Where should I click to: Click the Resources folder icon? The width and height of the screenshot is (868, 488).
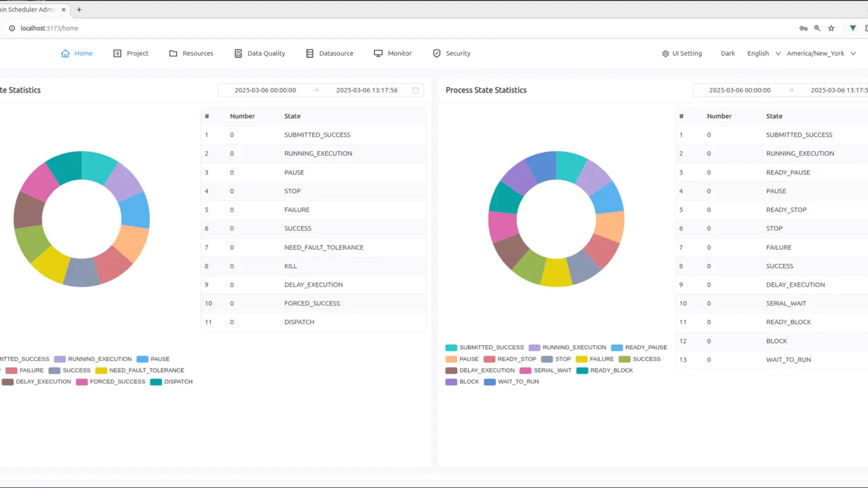[x=173, y=53]
